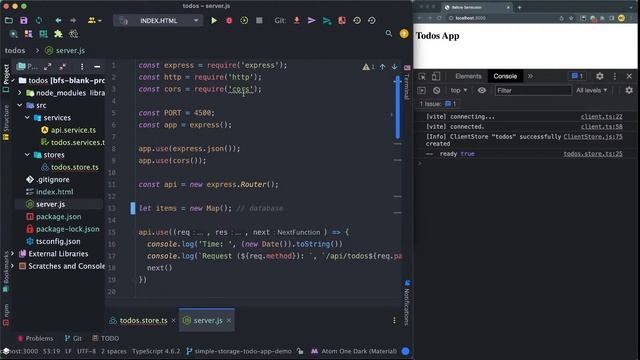640x360 pixels.
Task: Hide the Project panel with minus button
Action: click(x=97, y=67)
